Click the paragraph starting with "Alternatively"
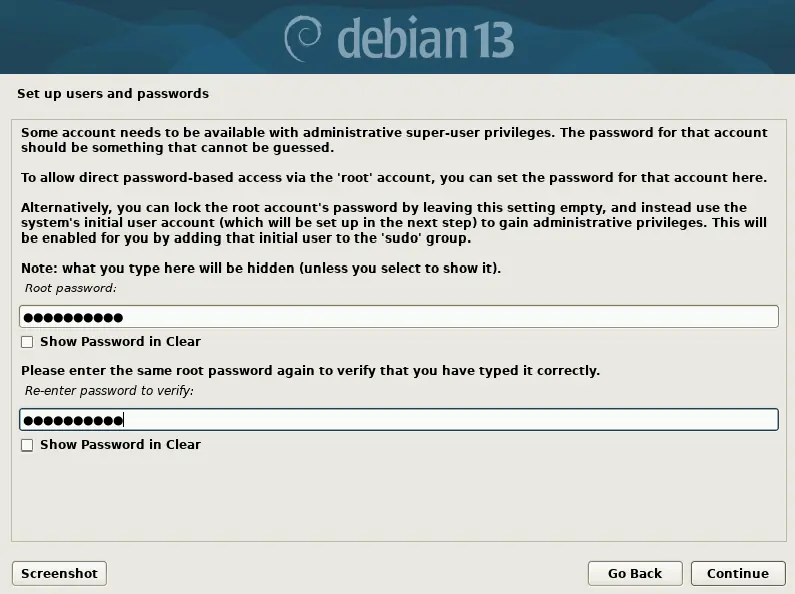This screenshot has width=795, height=594. click(394, 223)
